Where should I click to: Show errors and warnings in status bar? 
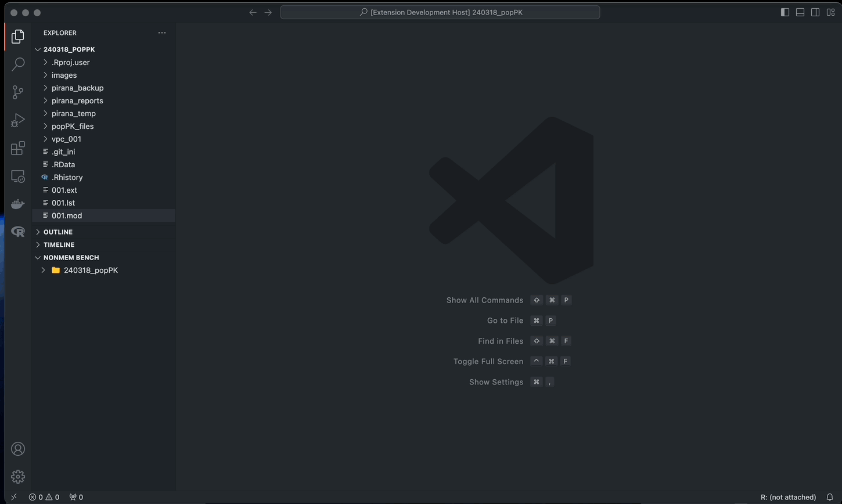(44, 497)
